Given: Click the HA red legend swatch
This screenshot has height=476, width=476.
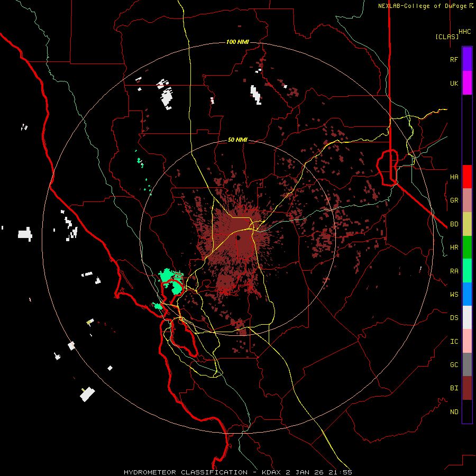Looking at the screenshot, I should pyautogui.click(x=467, y=177).
